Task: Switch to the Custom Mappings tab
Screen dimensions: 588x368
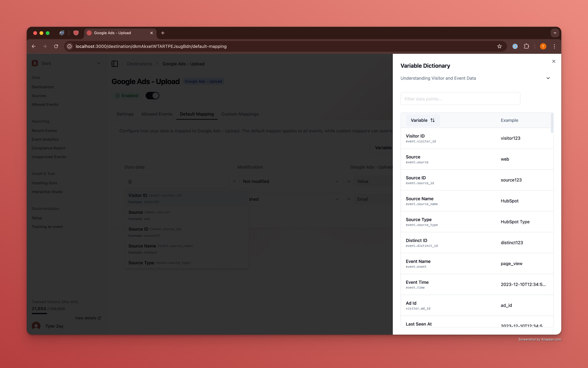Action: coord(240,114)
